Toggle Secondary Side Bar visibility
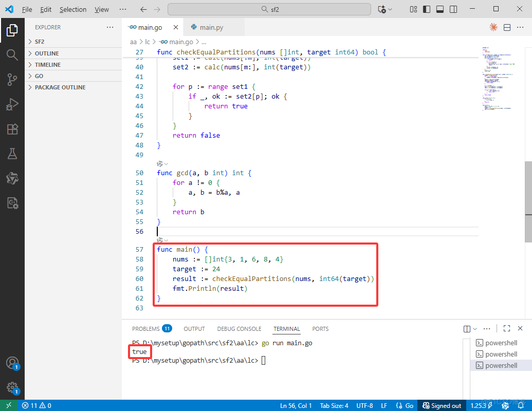Image resolution: width=532 pixels, height=411 pixels. click(453, 9)
